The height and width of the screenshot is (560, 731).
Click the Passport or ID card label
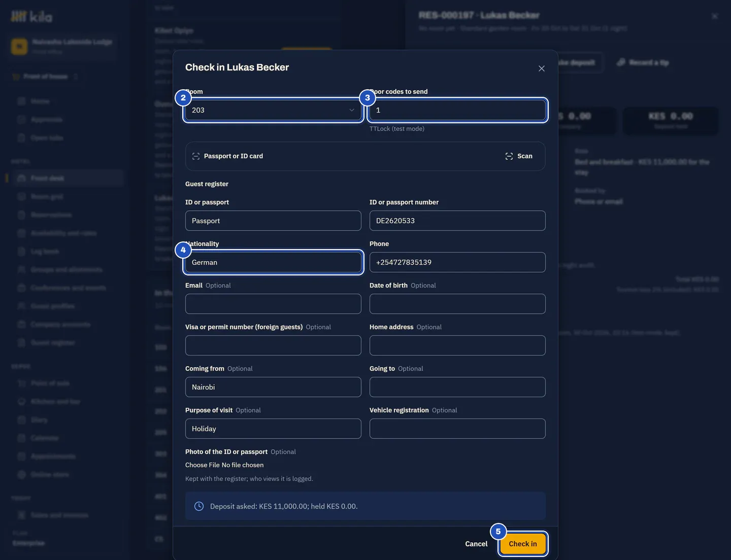(x=234, y=156)
